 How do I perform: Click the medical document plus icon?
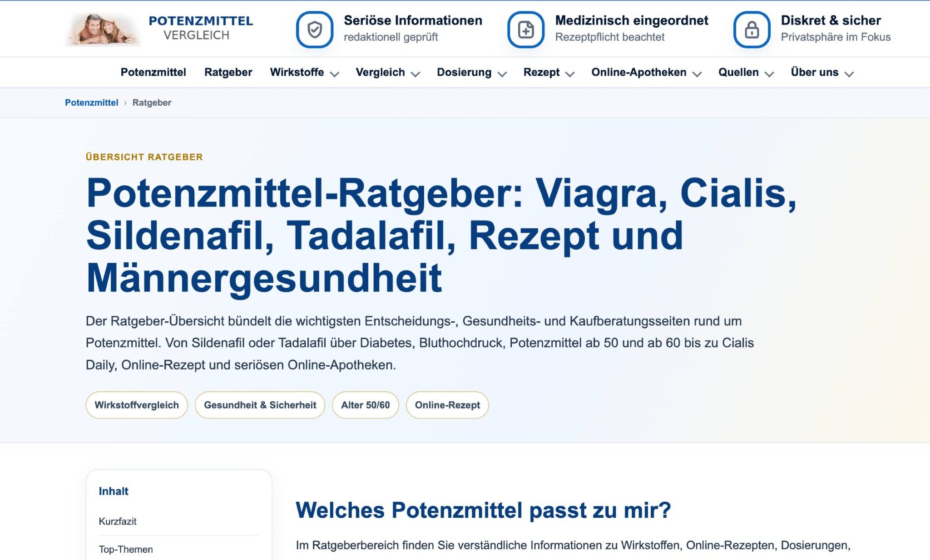pos(526,30)
